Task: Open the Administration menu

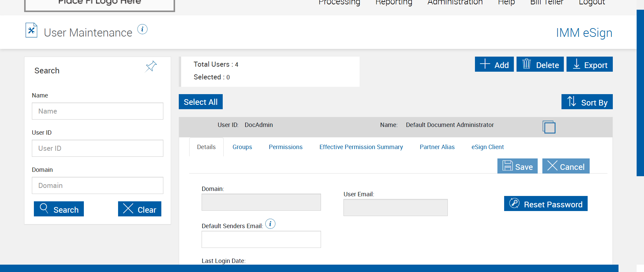Action: point(455,3)
